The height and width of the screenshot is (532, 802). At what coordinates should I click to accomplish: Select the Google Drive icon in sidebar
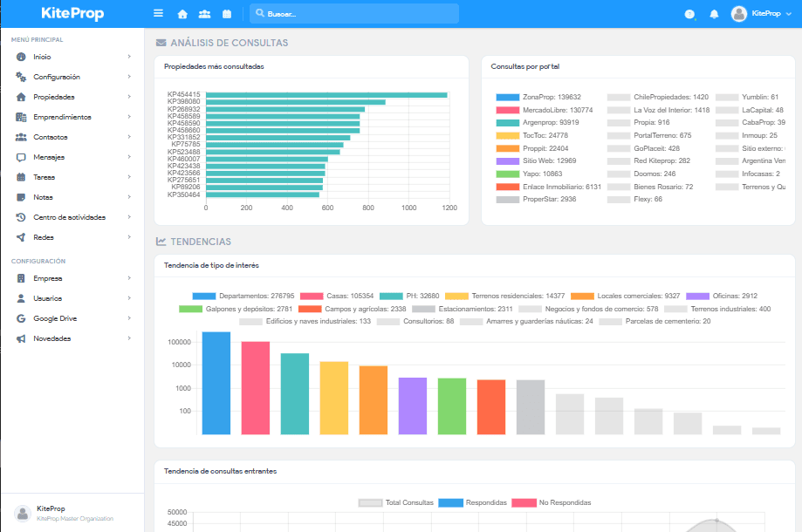21,318
